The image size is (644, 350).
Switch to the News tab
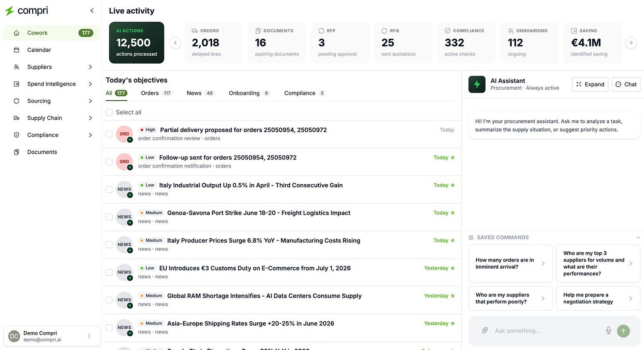(x=200, y=93)
